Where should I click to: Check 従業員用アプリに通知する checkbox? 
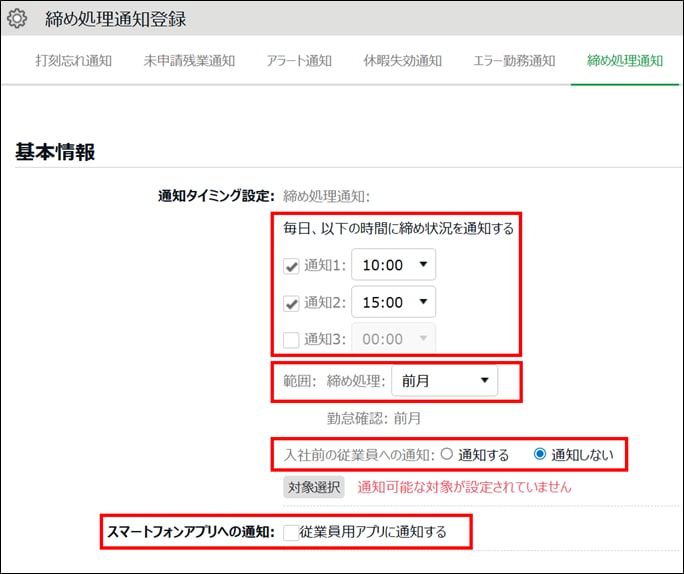pos(290,532)
